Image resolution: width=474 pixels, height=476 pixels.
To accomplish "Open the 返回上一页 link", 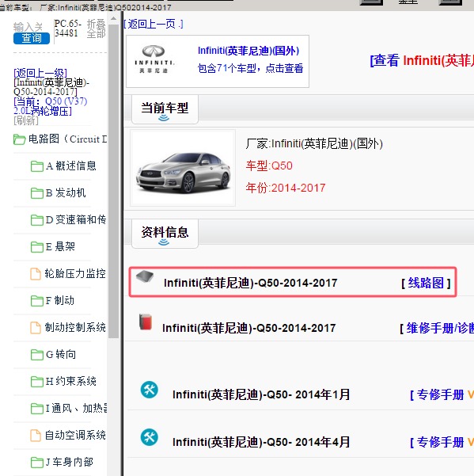I will point(154,24).
